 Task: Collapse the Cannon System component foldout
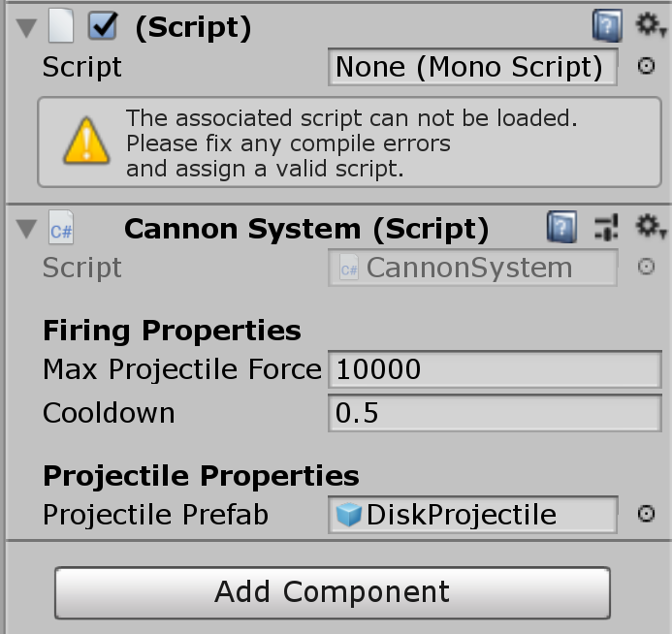click(x=26, y=230)
